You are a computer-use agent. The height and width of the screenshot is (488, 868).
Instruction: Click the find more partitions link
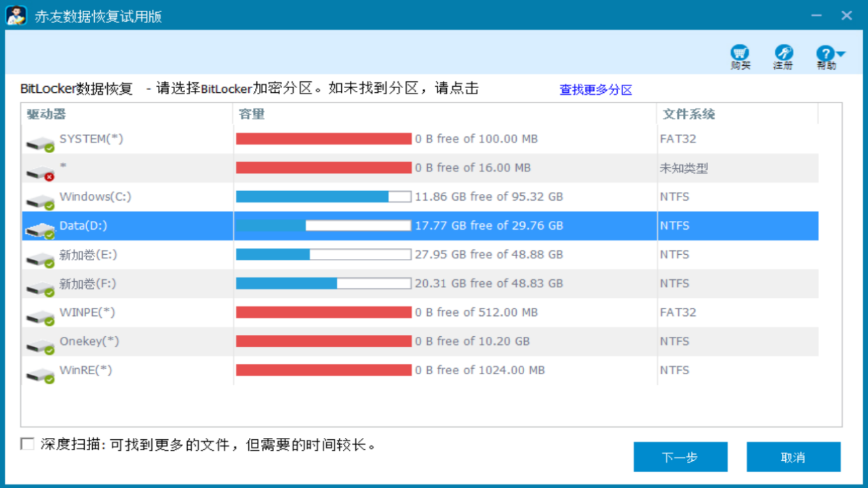click(x=595, y=89)
